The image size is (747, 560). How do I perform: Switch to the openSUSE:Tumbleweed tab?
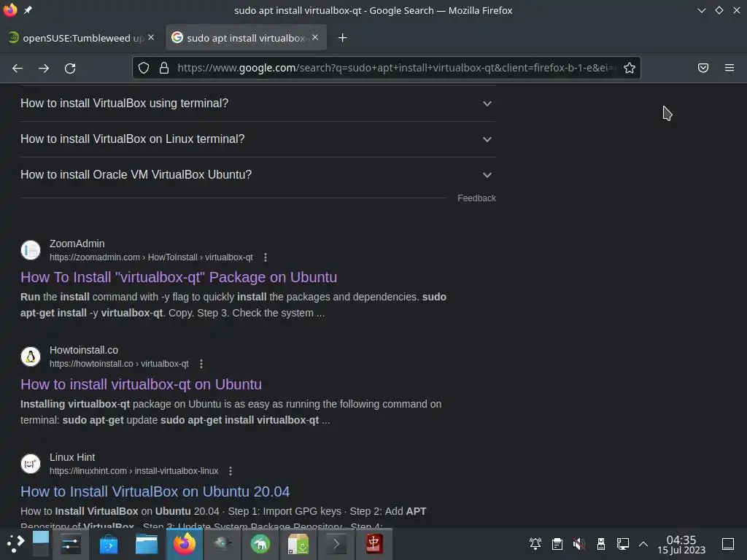(82, 38)
